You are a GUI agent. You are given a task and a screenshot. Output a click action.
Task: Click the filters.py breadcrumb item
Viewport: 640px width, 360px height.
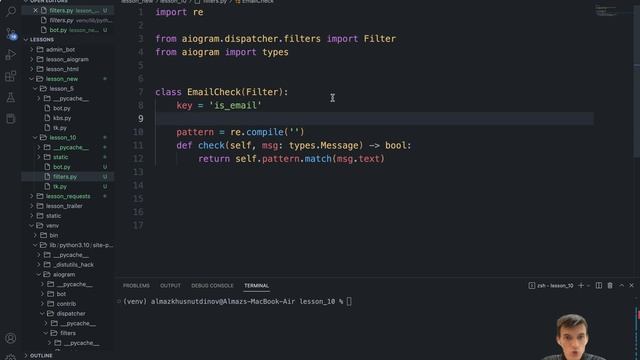(215, 2)
